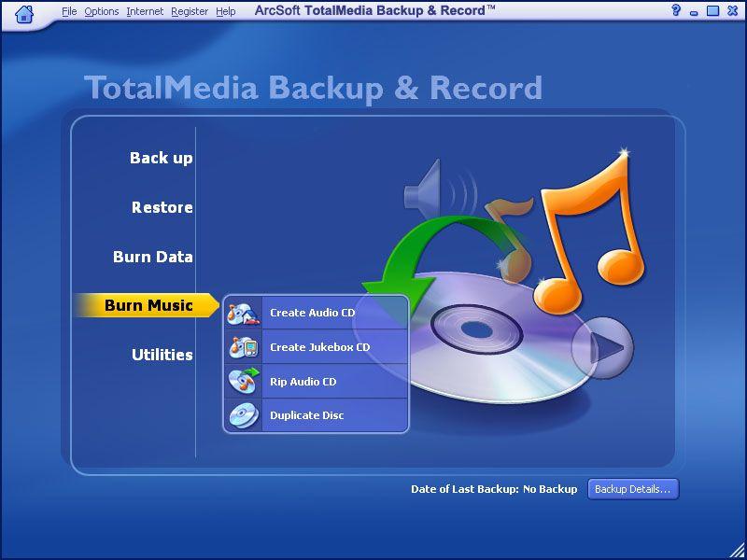The height and width of the screenshot is (560, 747).
Task: Select the Back up category
Action: pyautogui.click(x=161, y=158)
